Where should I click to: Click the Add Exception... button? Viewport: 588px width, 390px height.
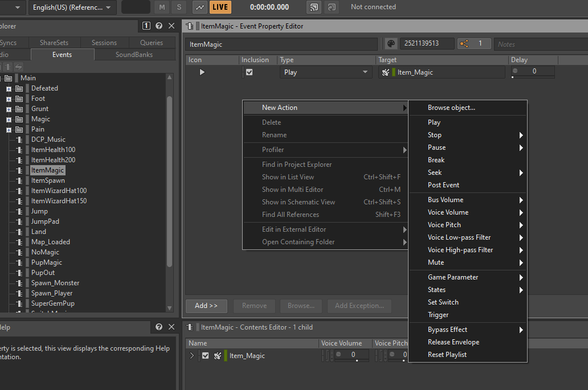click(359, 305)
